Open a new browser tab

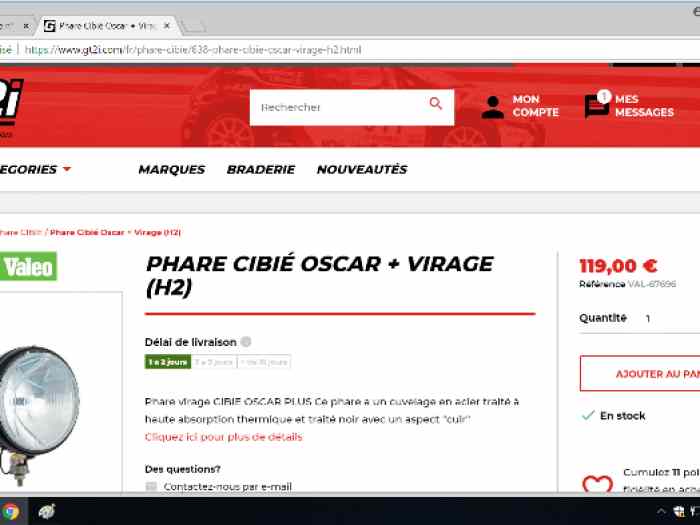(x=193, y=27)
